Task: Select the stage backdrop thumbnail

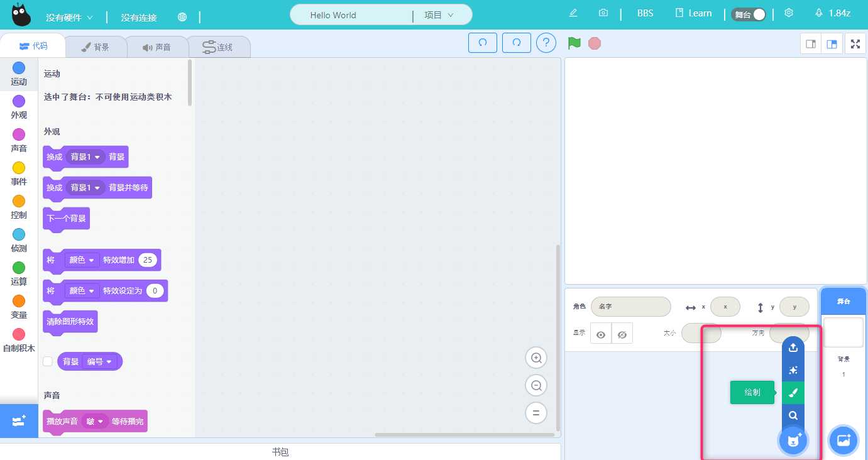Action: tap(843, 332)
